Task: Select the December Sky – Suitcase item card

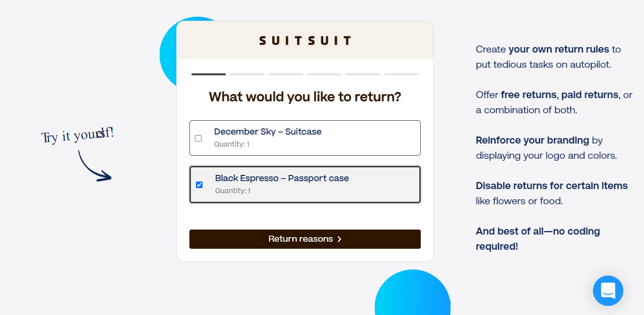Action: pos(305,138)
